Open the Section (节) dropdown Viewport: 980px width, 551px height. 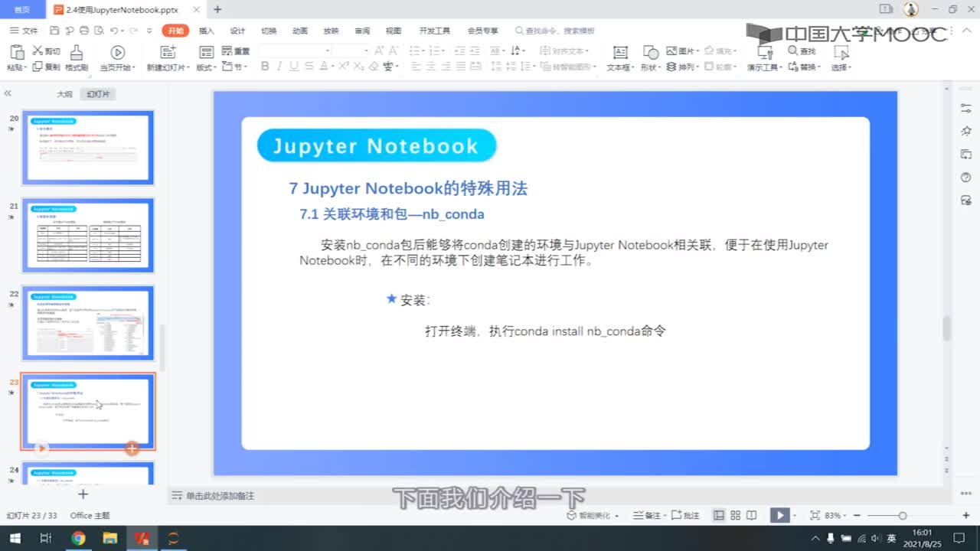234,67
